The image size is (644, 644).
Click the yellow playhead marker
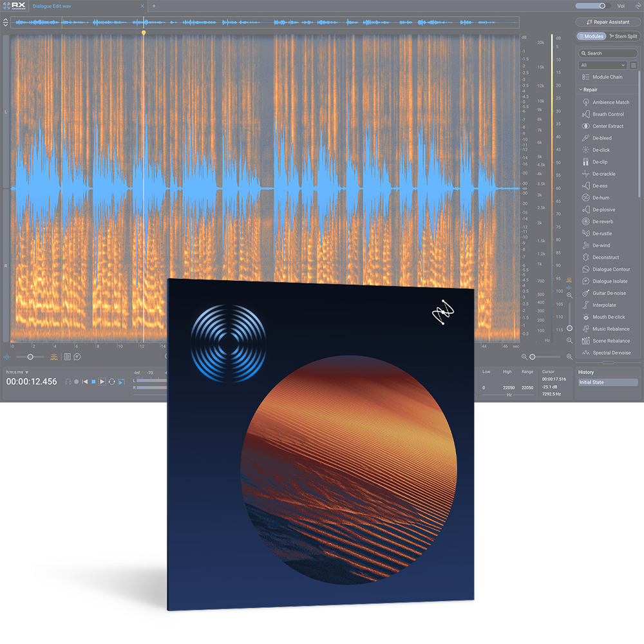tap(144, 32)
